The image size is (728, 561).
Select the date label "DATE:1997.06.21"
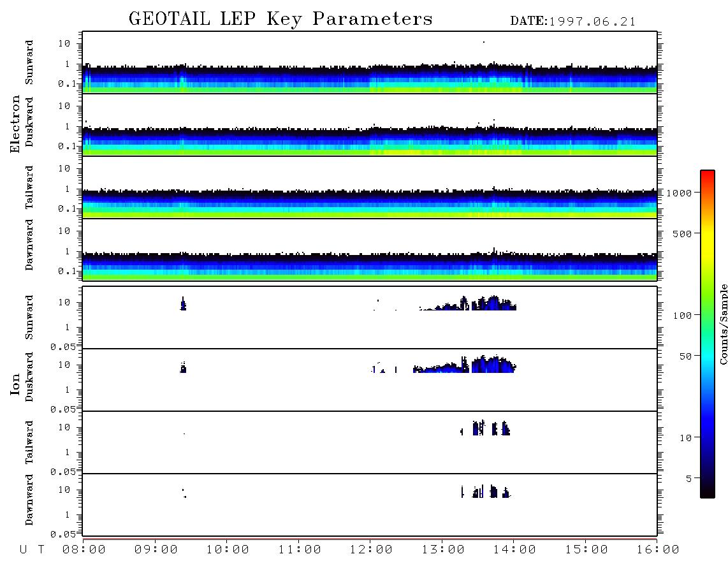(572, 22)
